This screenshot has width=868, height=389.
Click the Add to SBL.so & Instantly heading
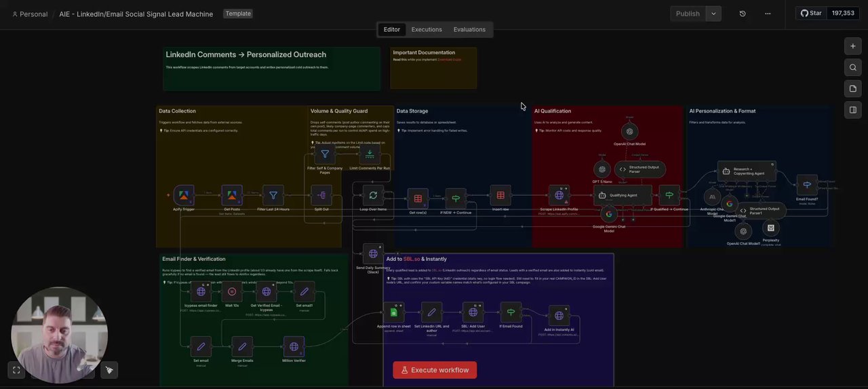pyautogui.click(x=416, y=259)
